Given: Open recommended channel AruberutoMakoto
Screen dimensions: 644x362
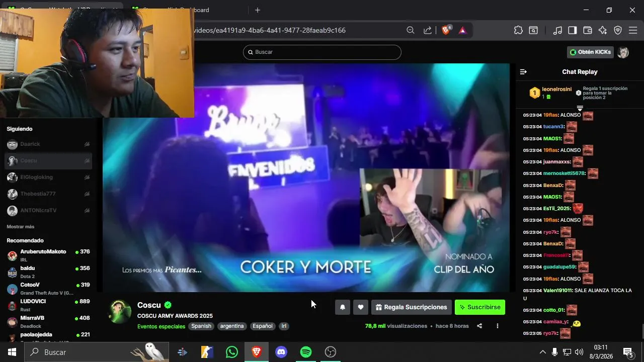Looking at the screenshot, I should coord(48,255).
